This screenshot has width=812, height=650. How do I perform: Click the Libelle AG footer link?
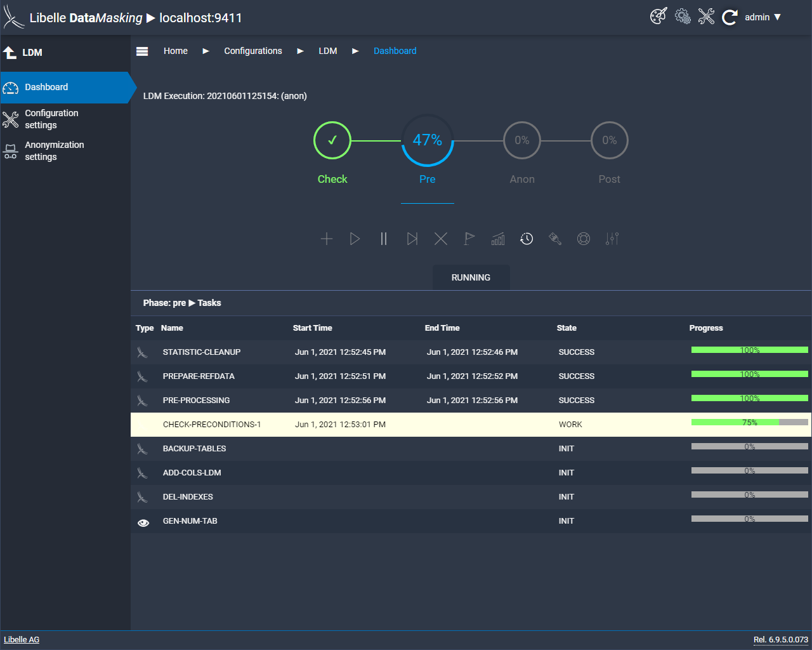(x=22, y=639)
